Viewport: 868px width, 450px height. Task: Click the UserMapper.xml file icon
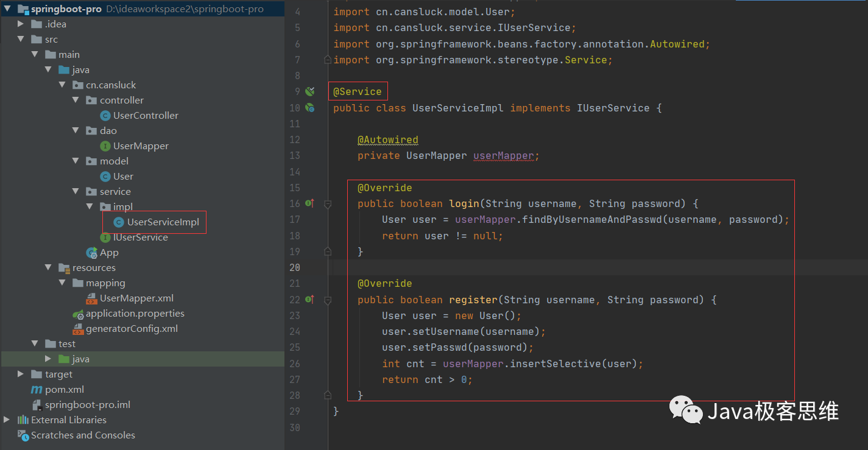[x=91, y=298]
